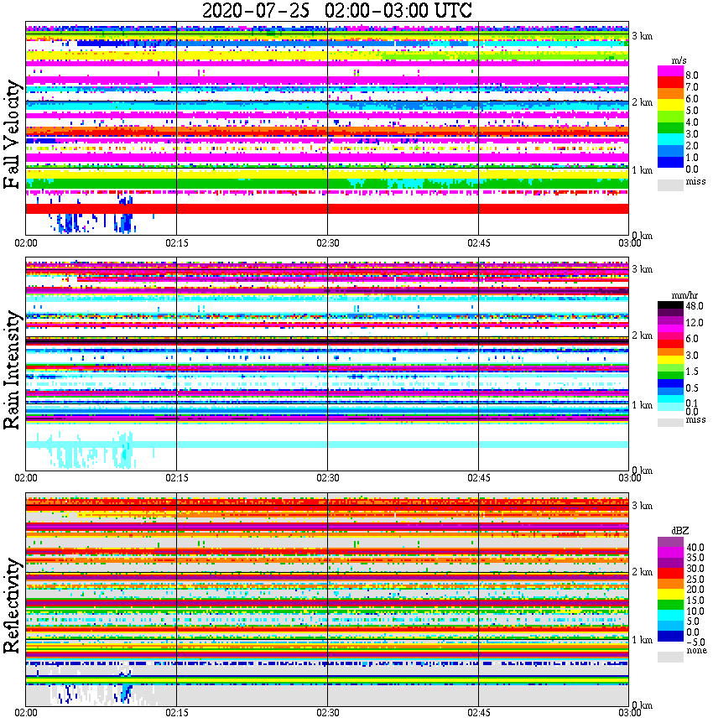The image size is (713, 728).
Task: Click the "3 km" label beside Rain Intensity panel
Action: point(642,269)
